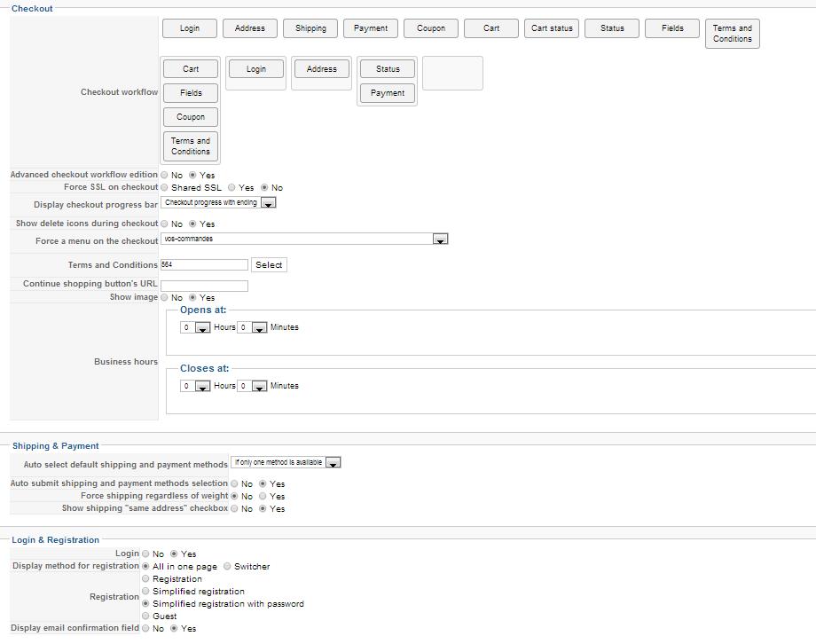Click Select button for Terms and Conditions
816x644 pixels.
[269, 264]
